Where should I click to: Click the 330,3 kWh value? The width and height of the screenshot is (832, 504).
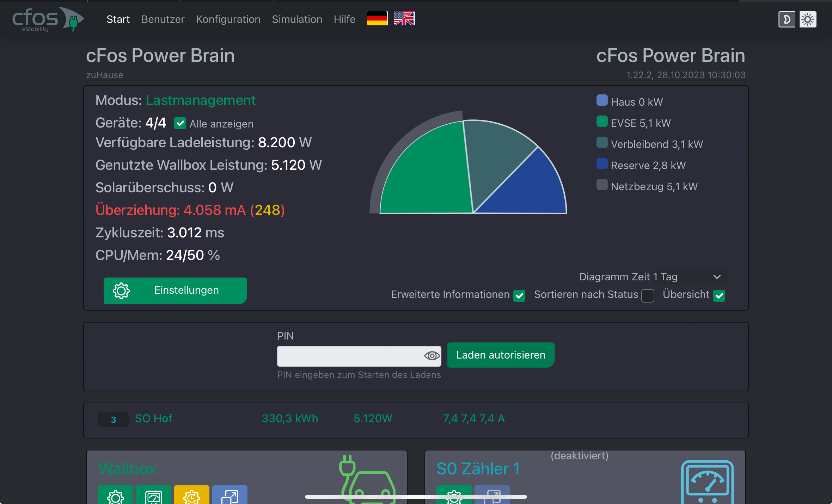point(290,418)
